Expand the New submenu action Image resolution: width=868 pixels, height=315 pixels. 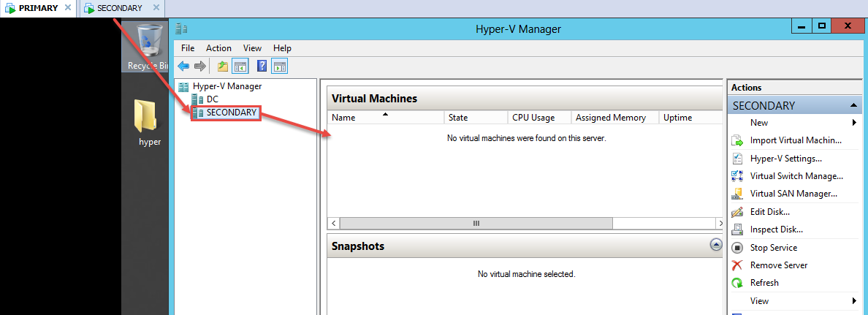[x=796, y=123]
